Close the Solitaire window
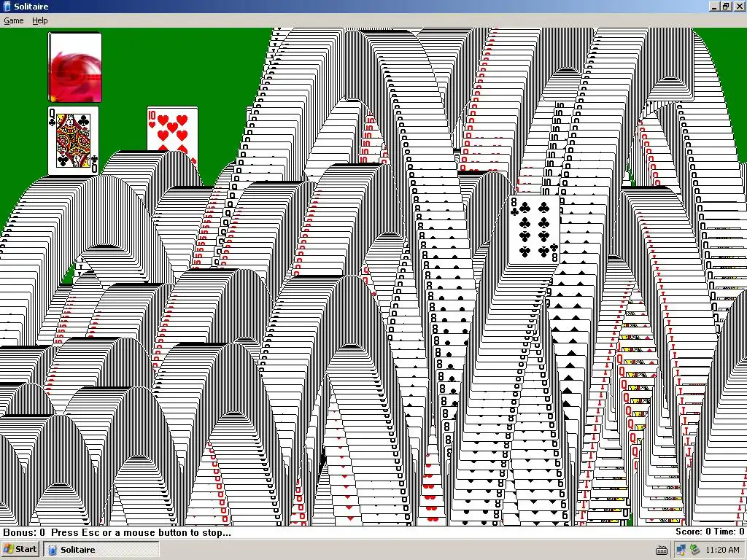747x560 pixels. coord(739,6)
